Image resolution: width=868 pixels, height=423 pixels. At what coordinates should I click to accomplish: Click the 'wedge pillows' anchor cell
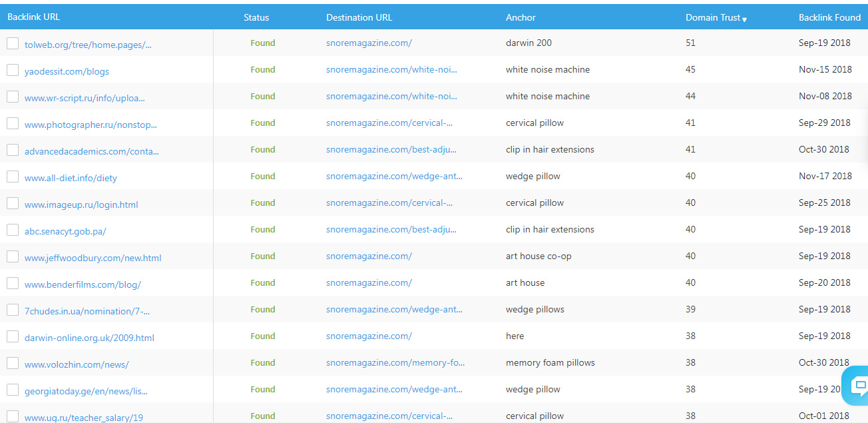pyautogui.click(x=535, y=309)
